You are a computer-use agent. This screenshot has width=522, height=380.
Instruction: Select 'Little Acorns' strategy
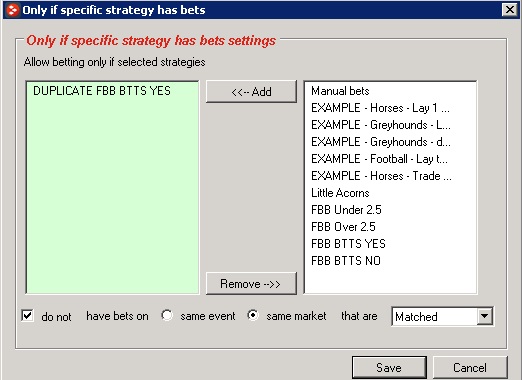click(x=340, y=193)
